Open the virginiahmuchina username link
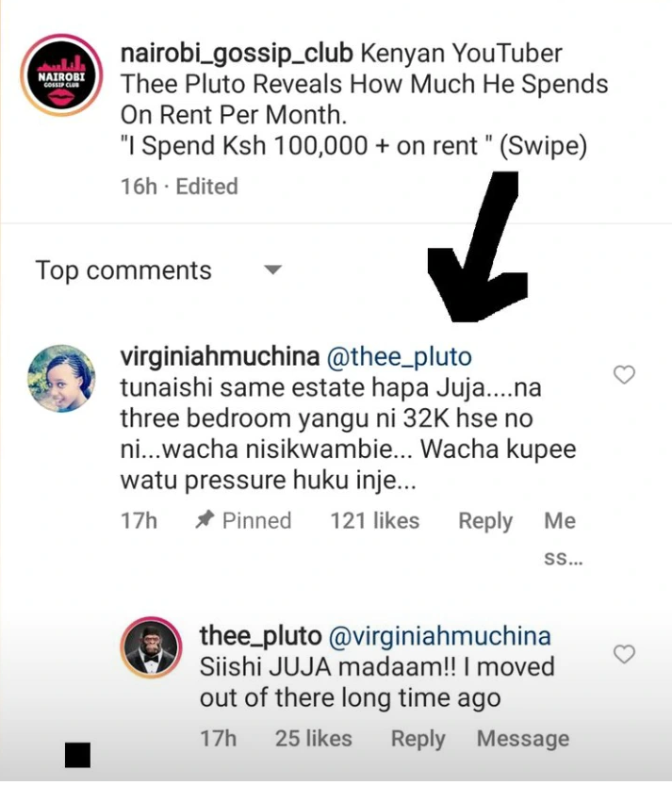 pos(220,357)
